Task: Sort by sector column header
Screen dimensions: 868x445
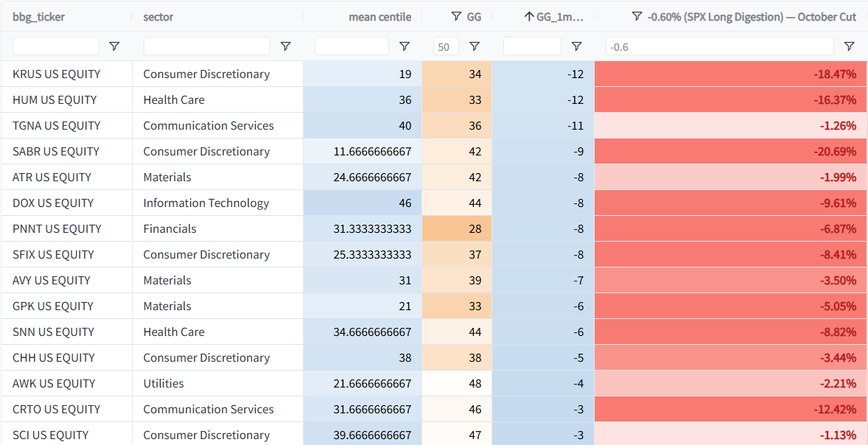Action: pos(158,17)
